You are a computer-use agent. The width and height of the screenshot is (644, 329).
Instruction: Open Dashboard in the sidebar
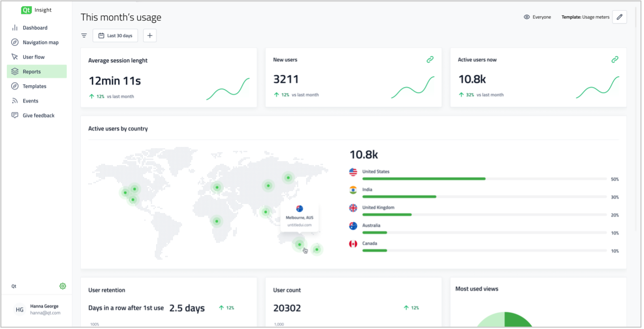click(x=35, y=28)
